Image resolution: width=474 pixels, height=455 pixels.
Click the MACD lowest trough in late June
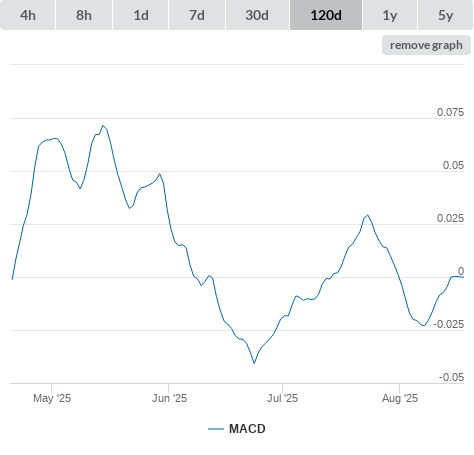(254, 363)
